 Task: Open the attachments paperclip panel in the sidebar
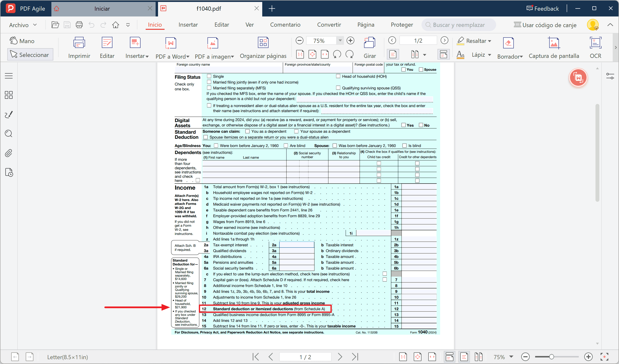(8, 153)
